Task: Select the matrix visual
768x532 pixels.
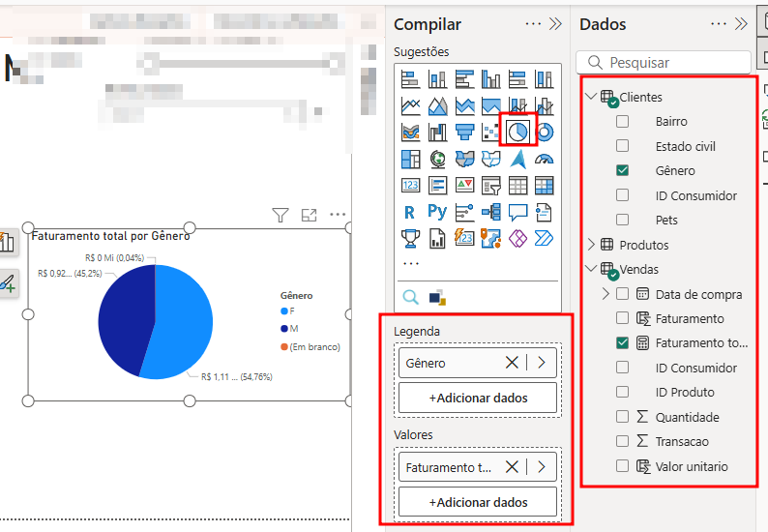Action: [x=545, y=185]
